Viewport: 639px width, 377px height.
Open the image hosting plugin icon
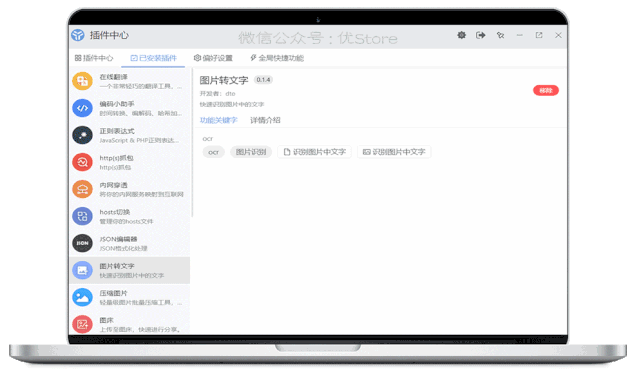pos(82,324)
